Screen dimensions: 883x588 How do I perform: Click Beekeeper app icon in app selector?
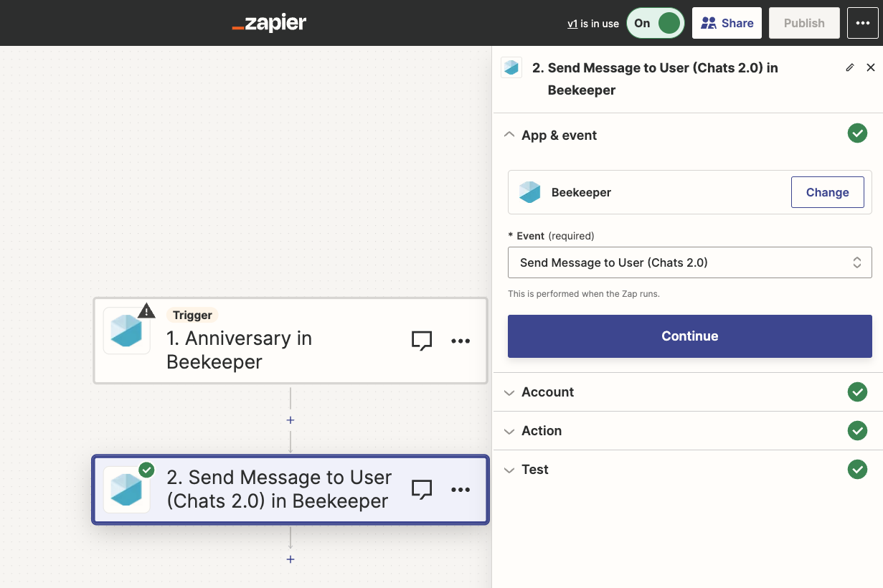(529, 192)
